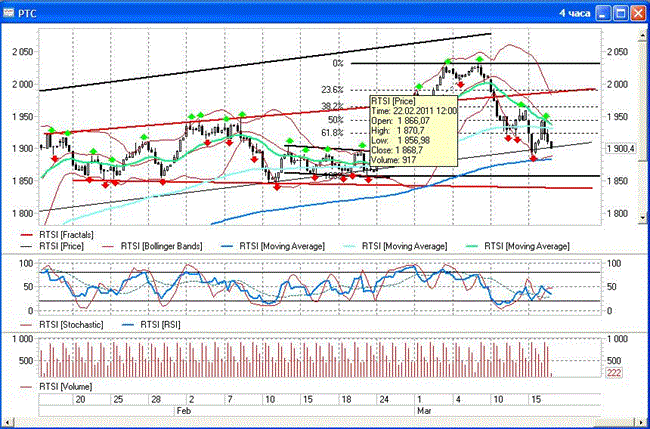This screenshot has height=429, width=650.
Task: Click the tooltip 'Close: 1 868,7' value
Action: [x=399, y=150]
